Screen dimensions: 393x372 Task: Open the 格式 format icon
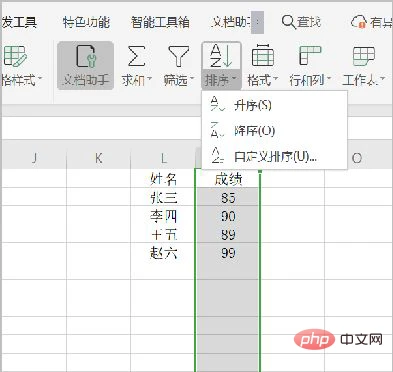point(263,55)
